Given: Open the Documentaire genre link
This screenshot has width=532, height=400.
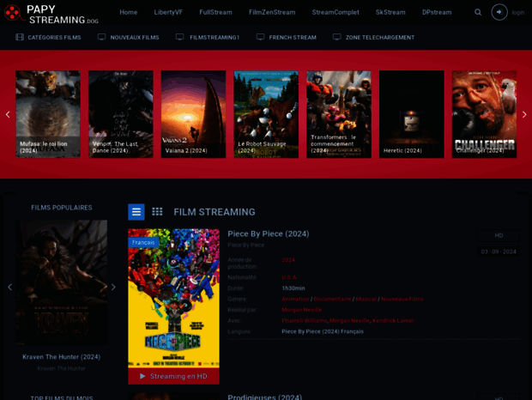Looking at the screenshot, I should click(332, 299).
